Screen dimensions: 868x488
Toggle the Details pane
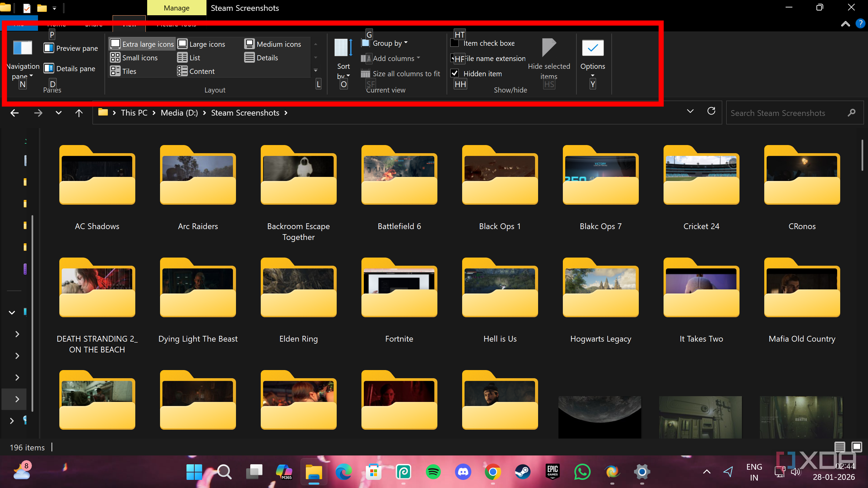pyautogui.click(x=70, y=68)
